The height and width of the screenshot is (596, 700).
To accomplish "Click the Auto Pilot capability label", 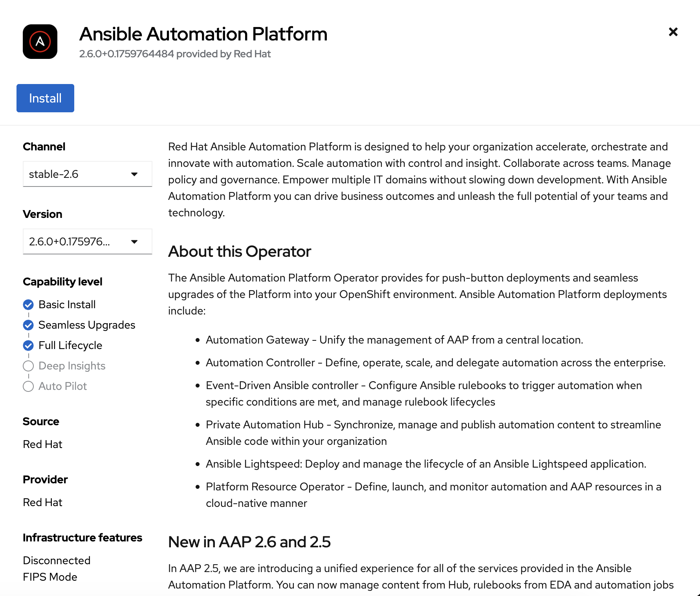I will point(62,386).
